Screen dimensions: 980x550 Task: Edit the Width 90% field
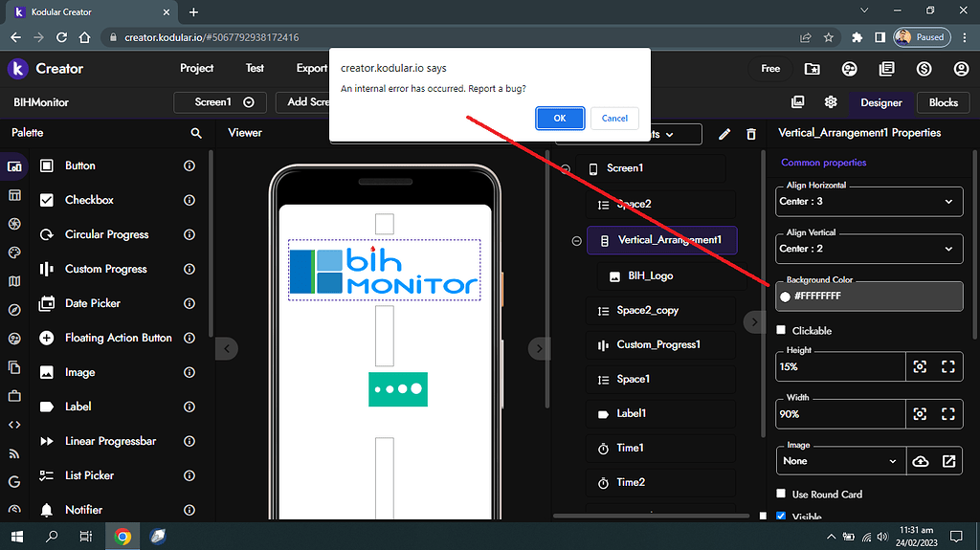pos(840,414)
